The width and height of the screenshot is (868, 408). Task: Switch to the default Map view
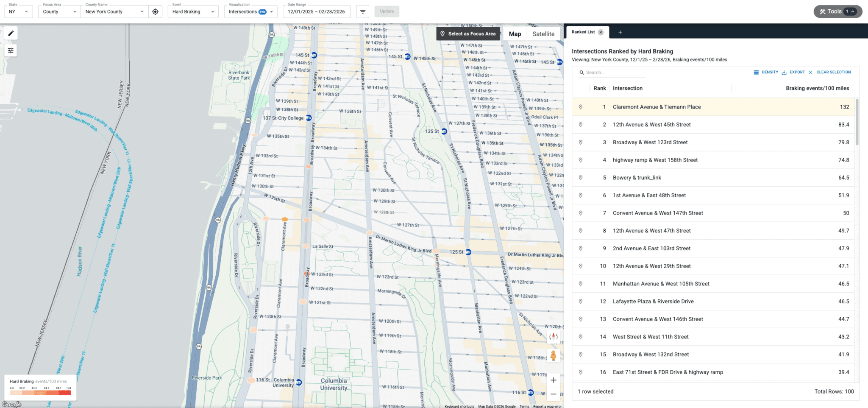point(515,34)
